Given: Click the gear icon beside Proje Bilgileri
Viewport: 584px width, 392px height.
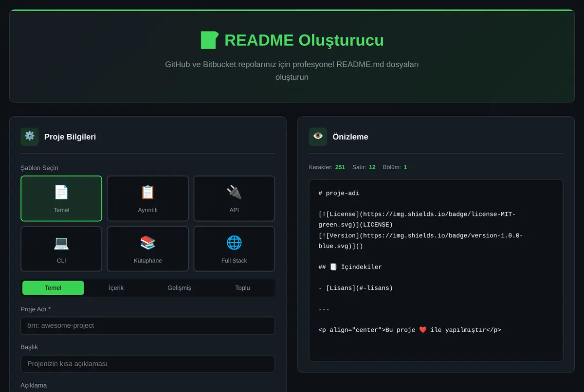Looking at the screenshot, I should coord(30,137).
